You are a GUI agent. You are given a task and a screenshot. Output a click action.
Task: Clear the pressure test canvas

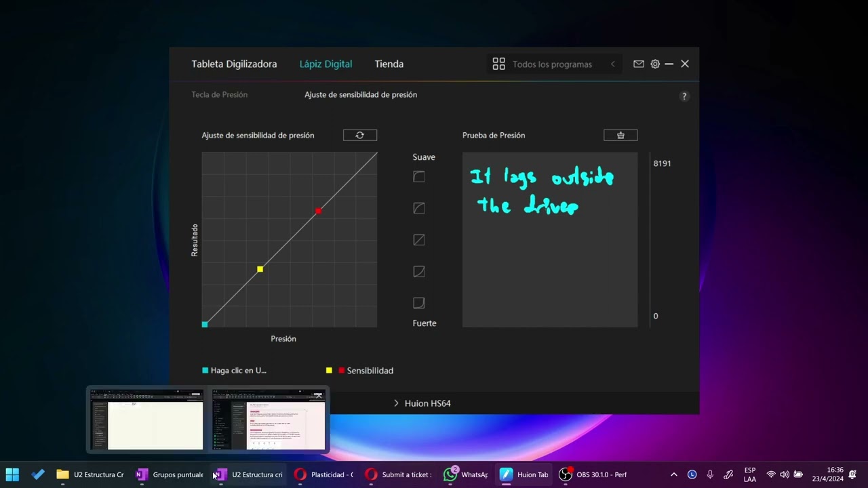pyautogui.click(x=620, y=135)
